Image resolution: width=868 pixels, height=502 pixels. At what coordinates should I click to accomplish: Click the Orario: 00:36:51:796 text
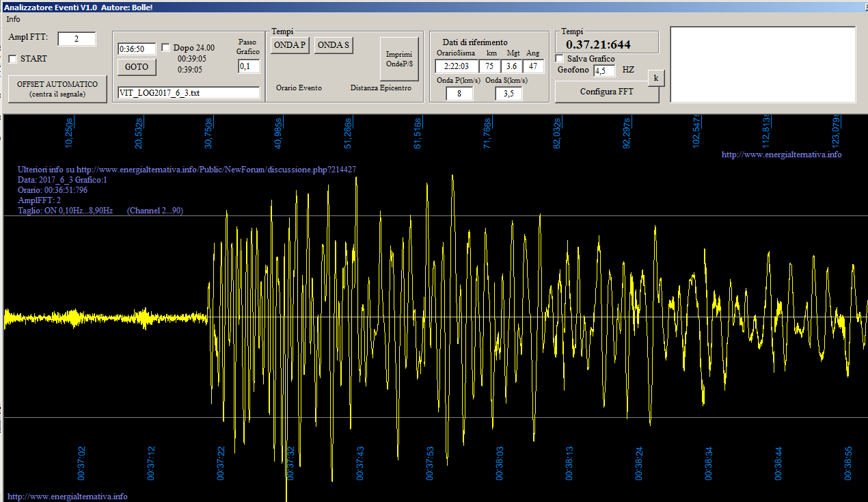[x=53, y=190]
